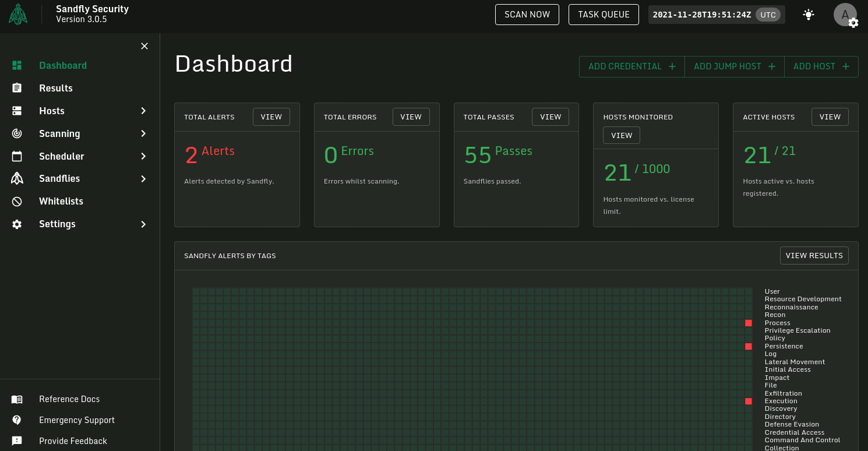Click the Sandfly Security logo icon

pyautogui.click(x=18, y=14)
